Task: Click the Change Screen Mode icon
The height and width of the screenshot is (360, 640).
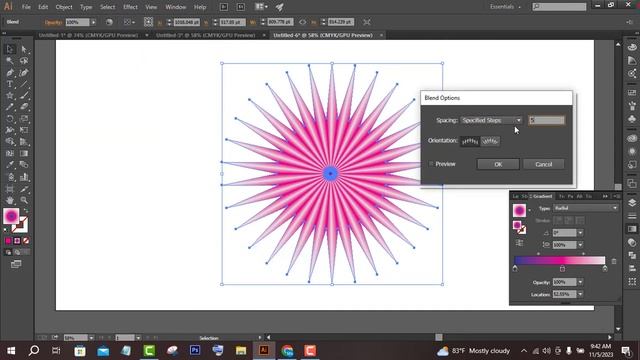Action: tap(16, 264)
